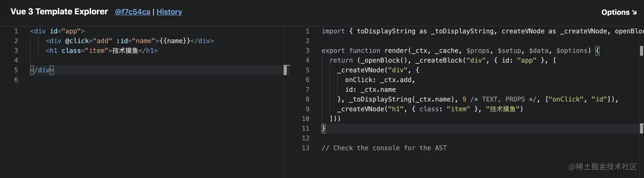Screen dimensions: 644x178
Task: Click the "Check the console for the AST" comment
Action: tap(384, 148)
